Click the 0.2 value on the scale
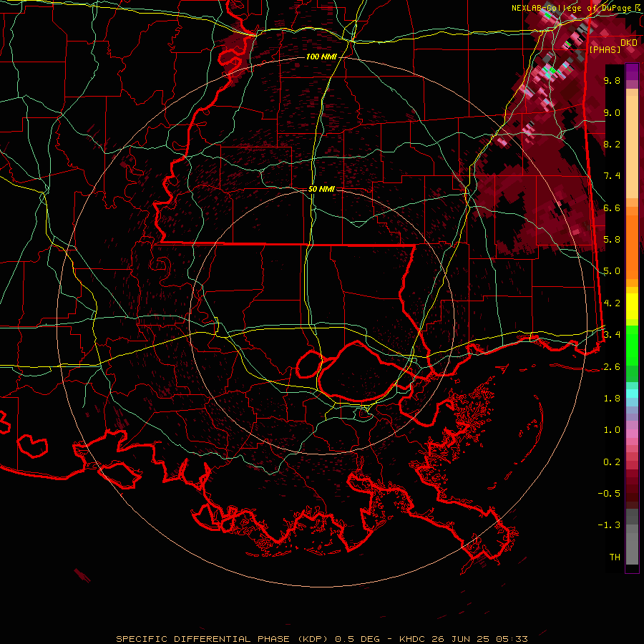 click(612, 462)
